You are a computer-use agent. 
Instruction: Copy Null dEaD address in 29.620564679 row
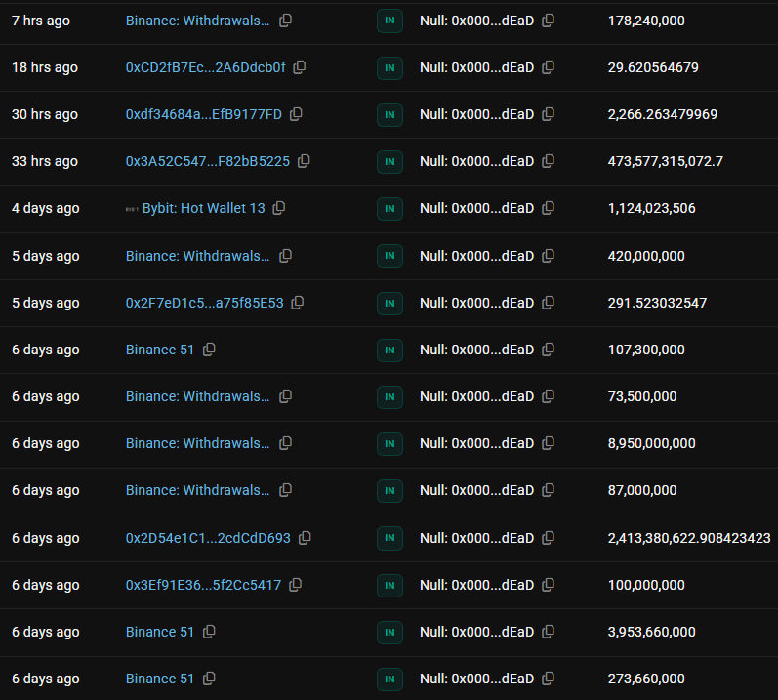(548, 67)
